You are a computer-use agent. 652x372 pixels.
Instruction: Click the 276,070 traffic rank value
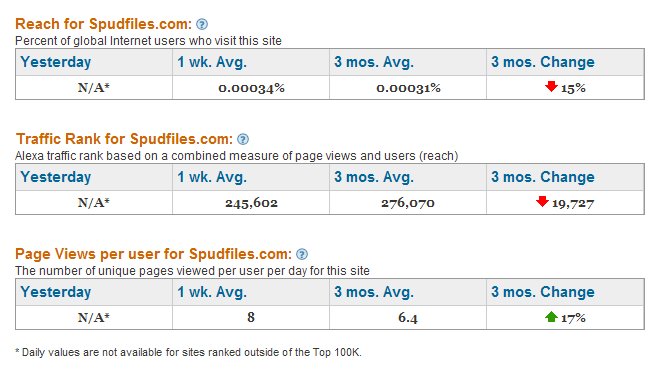tap(408, 203)
